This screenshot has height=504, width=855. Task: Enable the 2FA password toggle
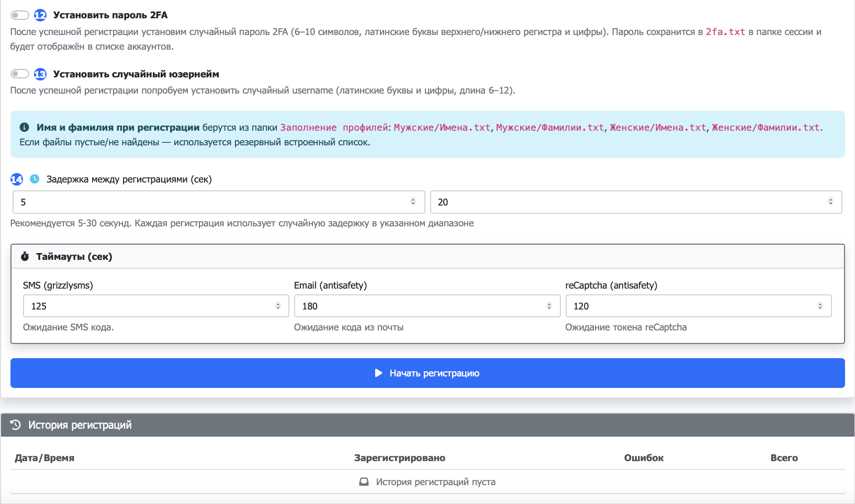coord(19,15)
